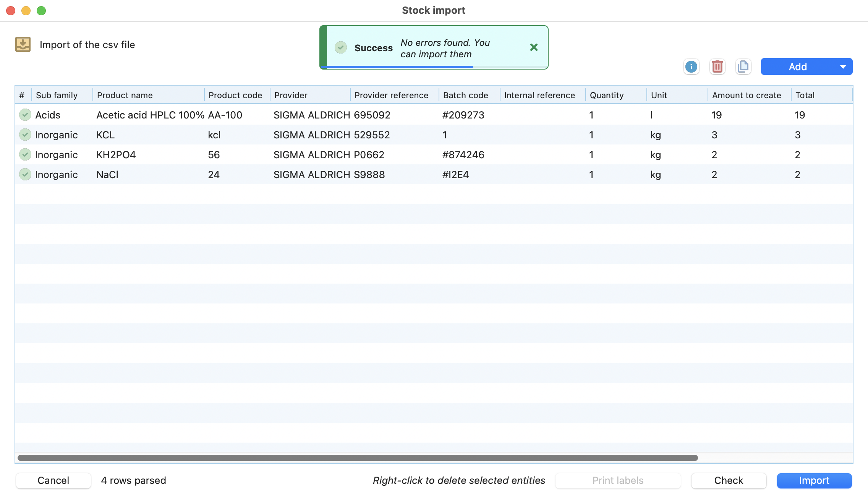Click the green zoom window button
This screenshot has width=868, height=503.
click(41, 11)
